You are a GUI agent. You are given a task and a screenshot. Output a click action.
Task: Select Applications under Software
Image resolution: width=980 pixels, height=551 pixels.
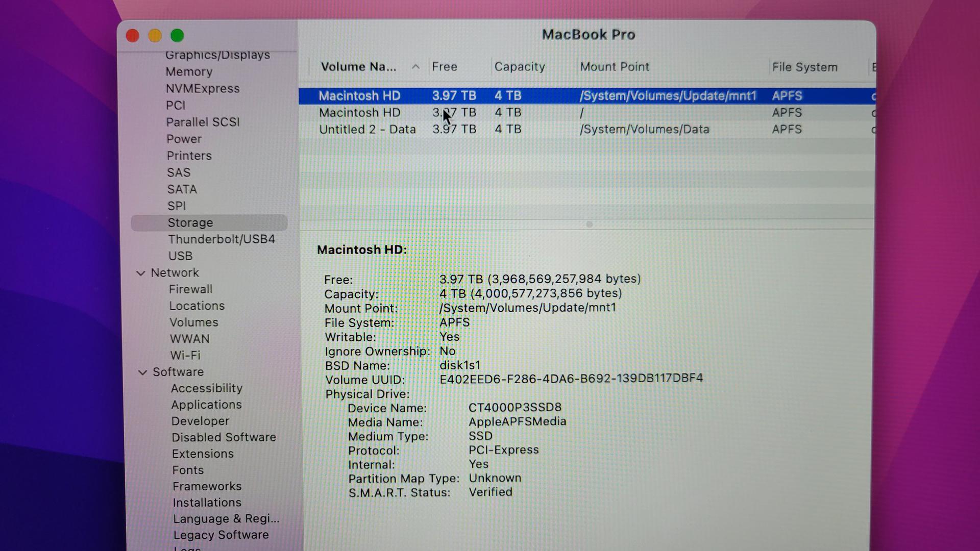click(206, 405)
